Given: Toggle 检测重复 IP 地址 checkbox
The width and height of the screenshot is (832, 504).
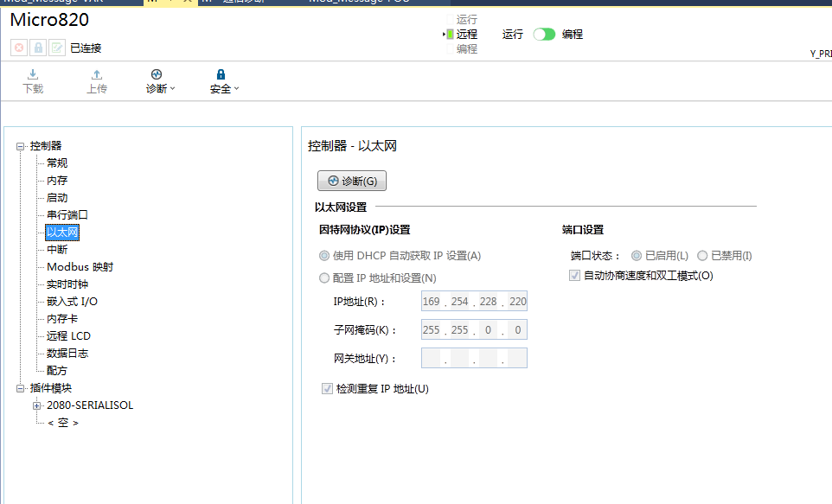Looking at the screenshot, I should [x=327, y=389].
